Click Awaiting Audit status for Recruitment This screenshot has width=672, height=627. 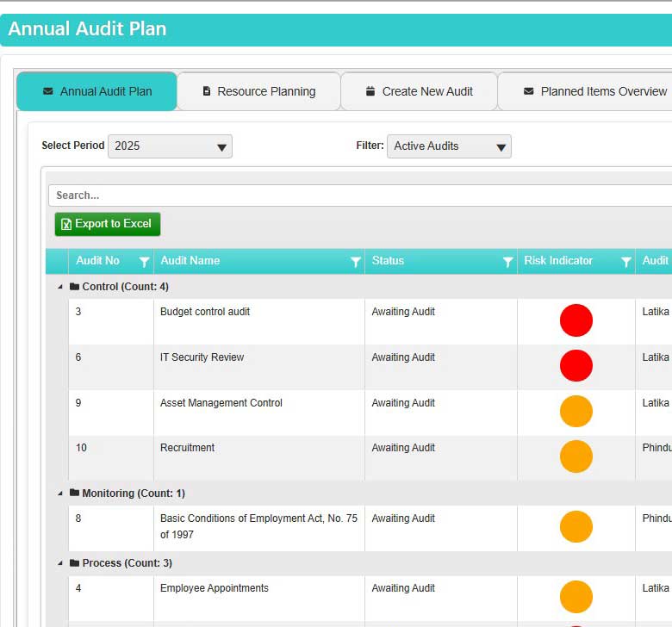(403, 448)
